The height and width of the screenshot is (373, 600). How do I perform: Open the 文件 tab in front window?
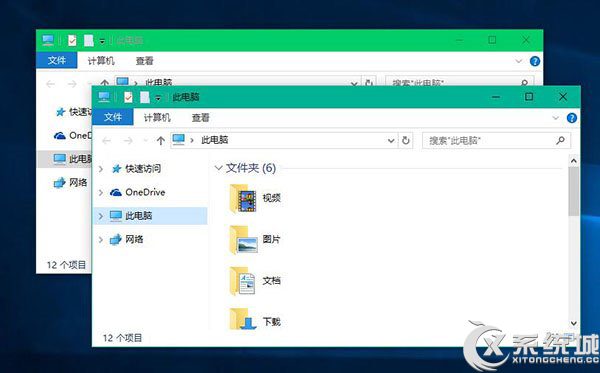[113, 117]
